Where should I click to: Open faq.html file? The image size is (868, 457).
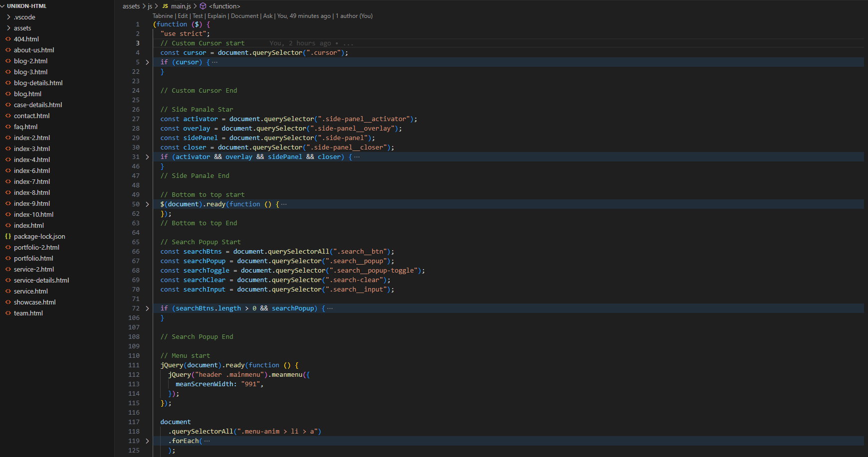click(25, 127)
